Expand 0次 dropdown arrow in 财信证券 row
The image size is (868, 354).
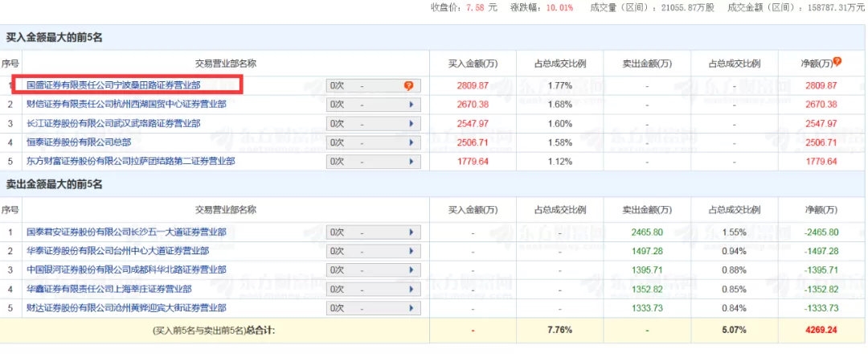coord(411,105)
